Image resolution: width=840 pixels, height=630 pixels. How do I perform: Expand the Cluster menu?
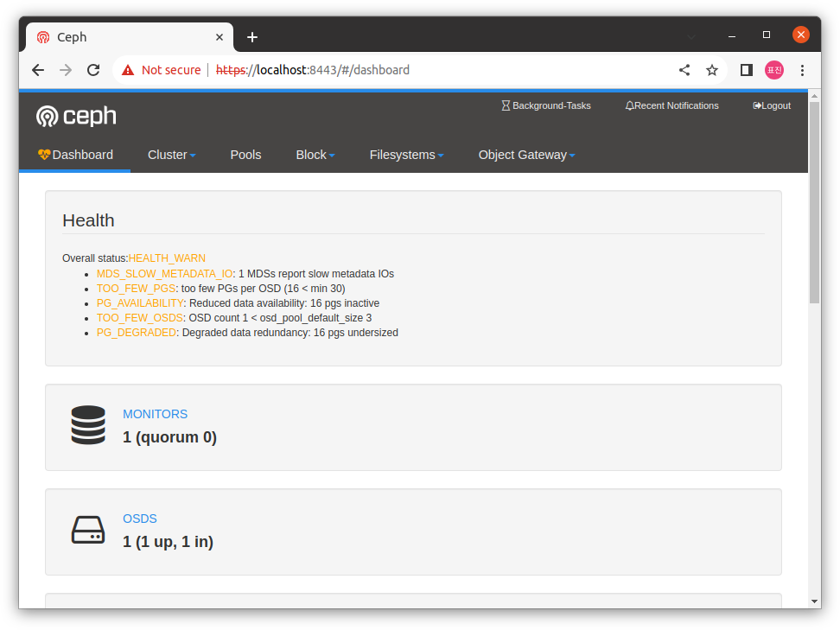tap(171, 155)
